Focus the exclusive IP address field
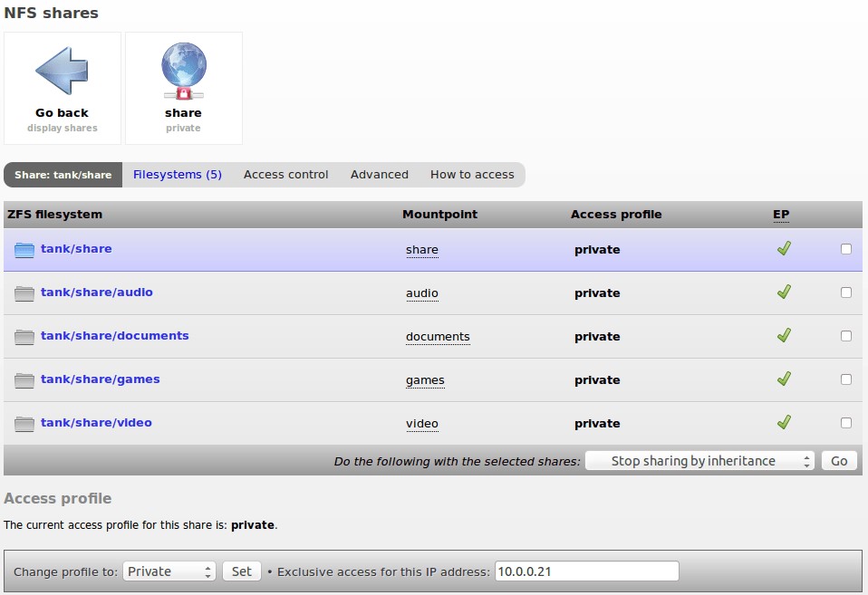Screen dimensions: 868x595 pyautogui.click(x=586, y=571)
